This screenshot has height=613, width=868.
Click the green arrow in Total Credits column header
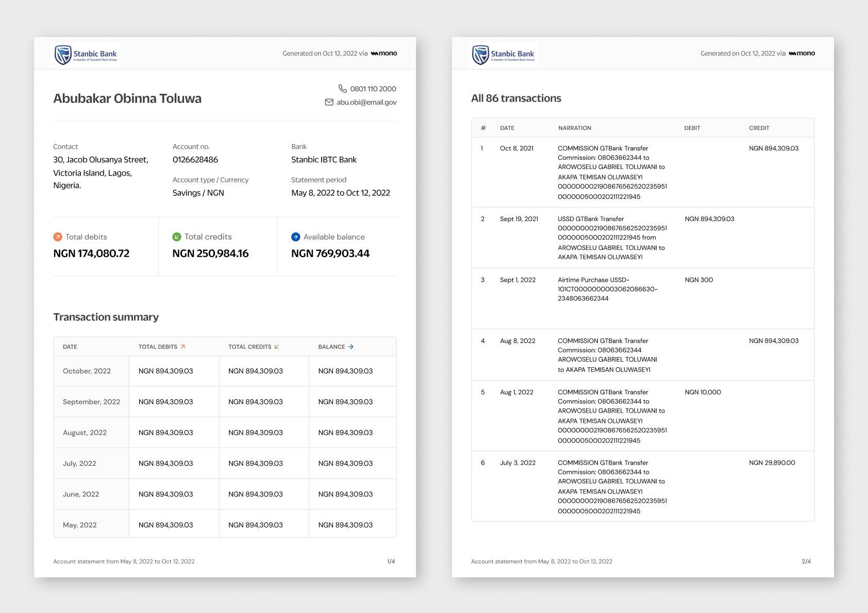(277, 347)
